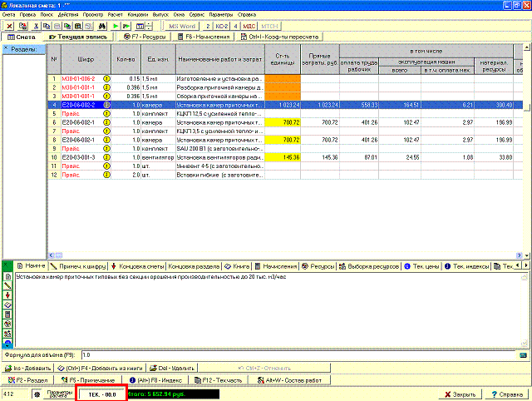This screenshot has height=401, width=532.
Task: Open the Выборка ресурсов bottom tab
Action: [x=369, y=266]
